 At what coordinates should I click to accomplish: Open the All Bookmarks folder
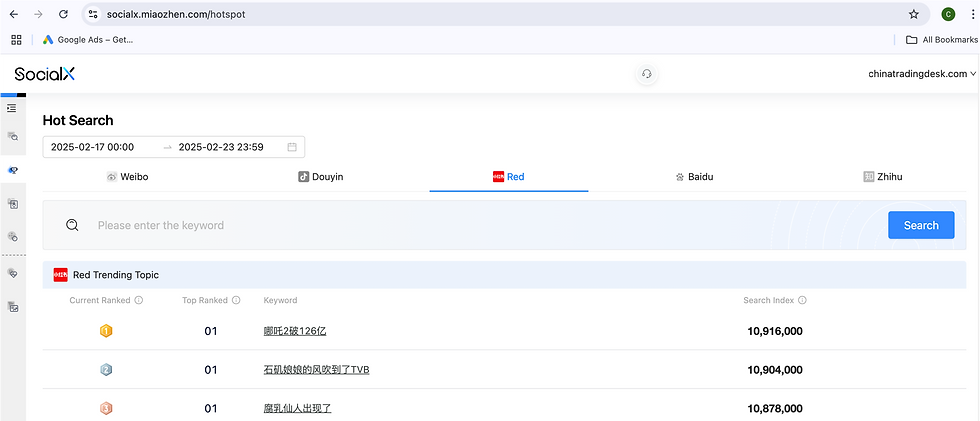(942, 39)
